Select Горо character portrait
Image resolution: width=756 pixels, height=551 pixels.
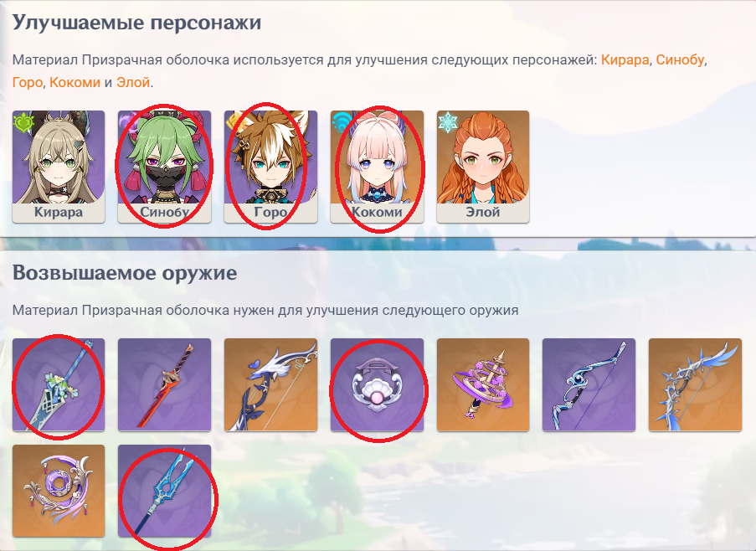(270, 167)
